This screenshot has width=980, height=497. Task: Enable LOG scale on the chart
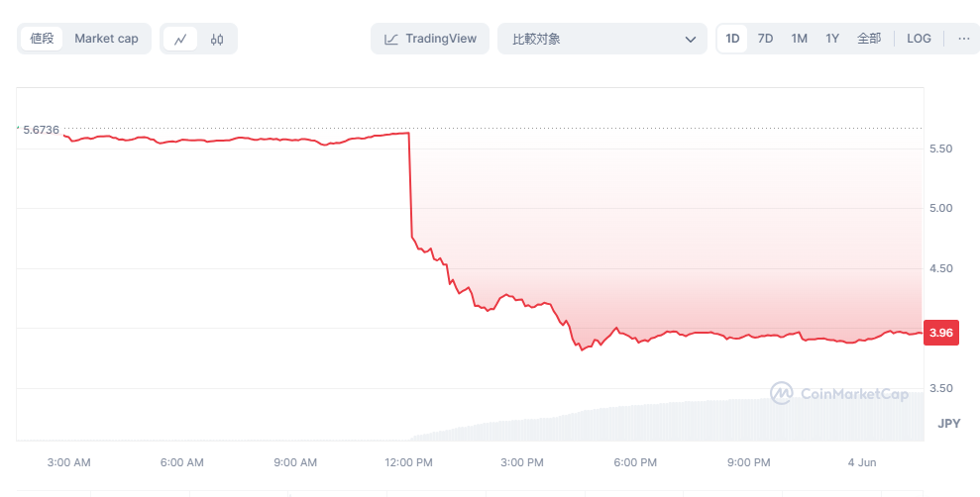(x=919, y=39)
